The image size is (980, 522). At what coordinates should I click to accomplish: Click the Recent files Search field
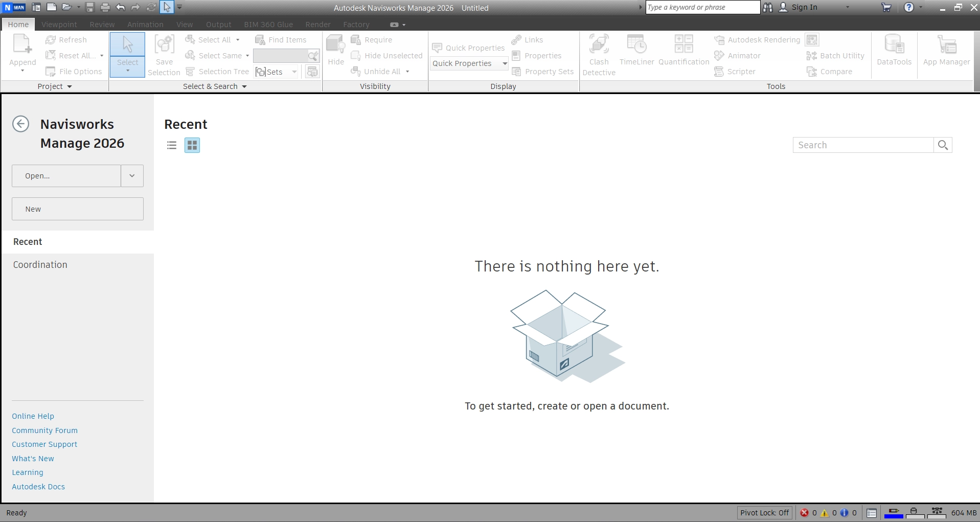pyautogui.click(x=863, y=145)
